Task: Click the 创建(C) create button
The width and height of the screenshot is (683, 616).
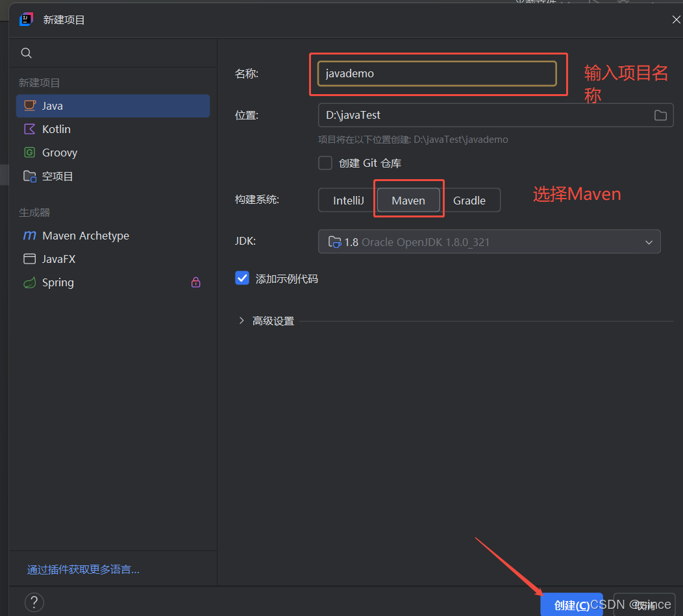Action: coord(571,605)
